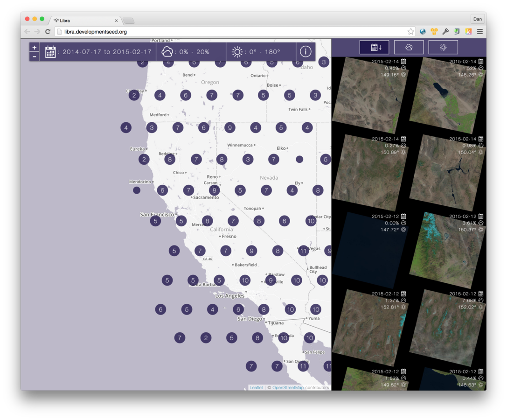This screenshot has height=420, width=507.
Task: Sort results by date
Action: click(x=375, y=47)
